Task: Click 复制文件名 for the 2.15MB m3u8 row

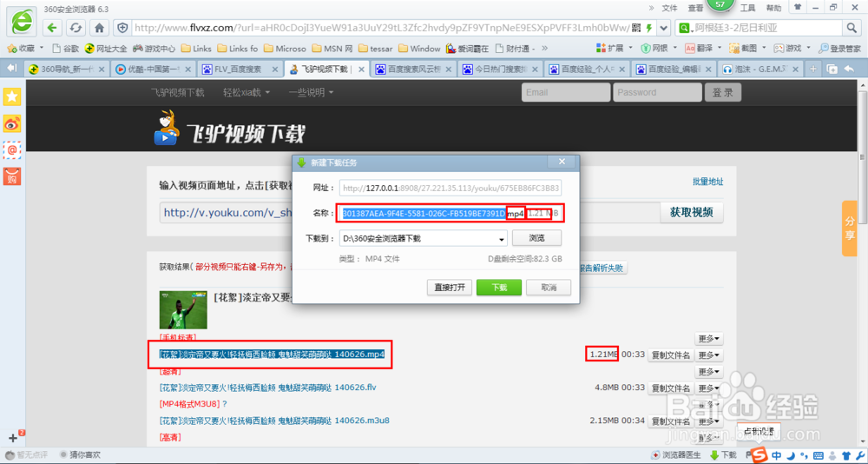Action: point(670,421)
